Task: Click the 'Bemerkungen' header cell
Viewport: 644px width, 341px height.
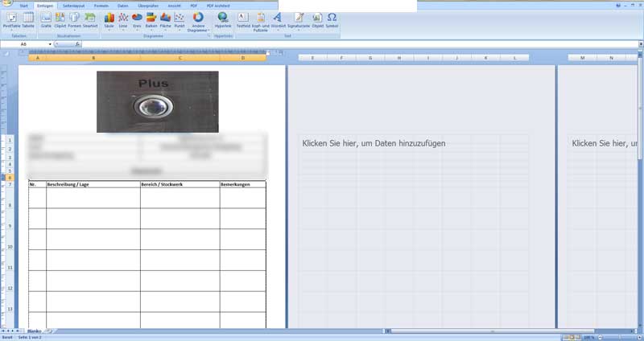Action: click(x=243, y=184)
